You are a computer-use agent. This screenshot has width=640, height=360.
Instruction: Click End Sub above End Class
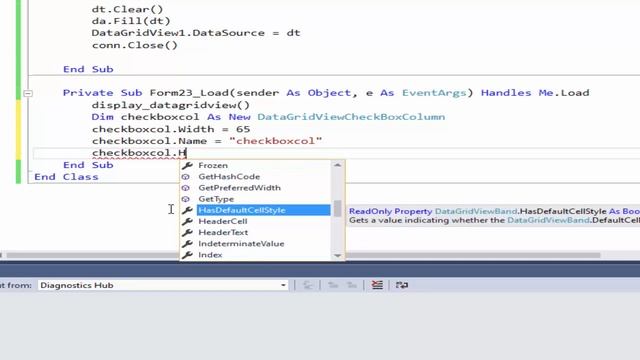(x=88, y=165)
